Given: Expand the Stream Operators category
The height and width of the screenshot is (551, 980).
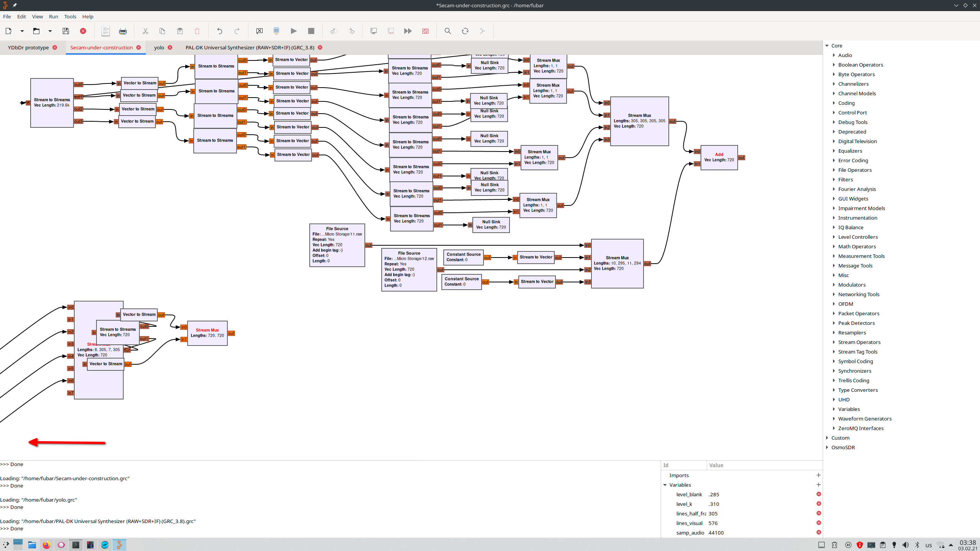Looking at the screenshot, I should click(834, 342).
